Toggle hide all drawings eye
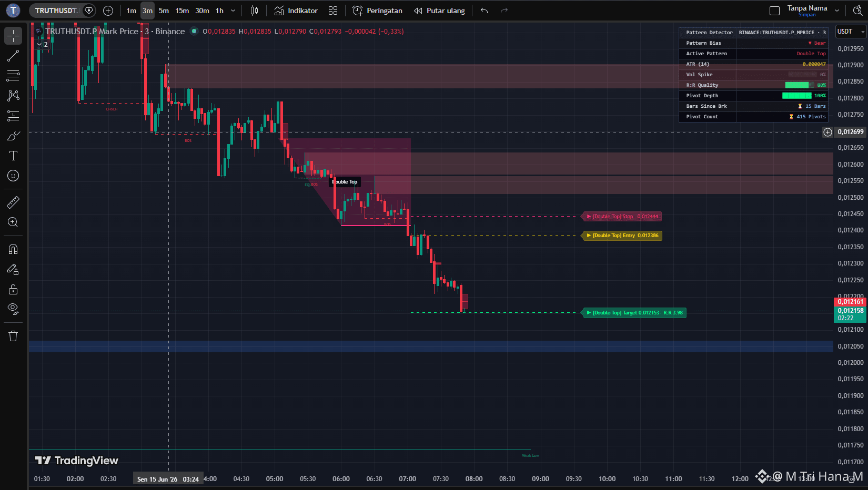Image resolution: width=868 pixels, height=490 pixels. [x=13, y=309]
